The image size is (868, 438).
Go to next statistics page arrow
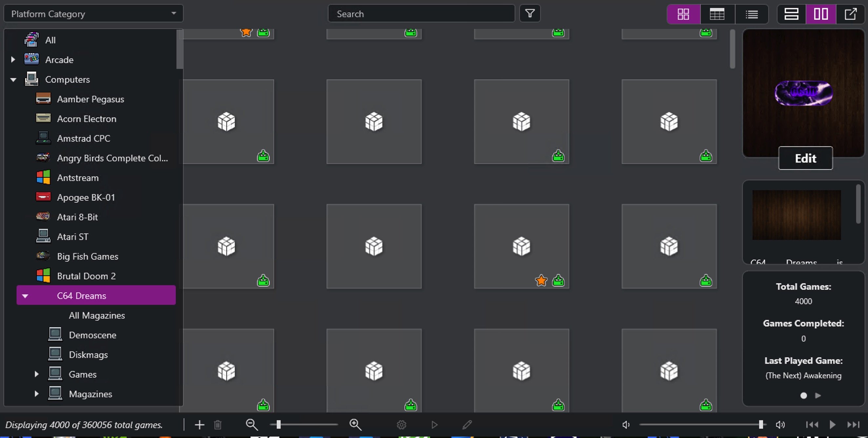point(818,396)
